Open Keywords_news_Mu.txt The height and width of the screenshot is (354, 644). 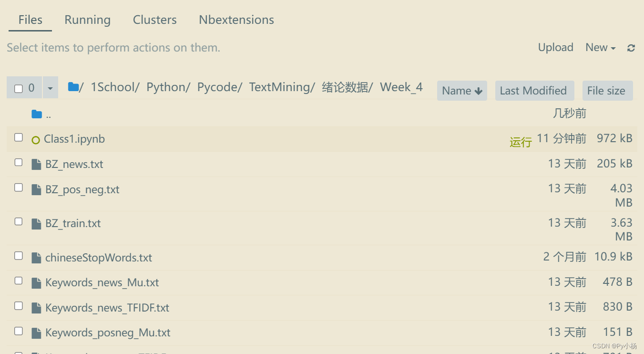tap(102, 283)
